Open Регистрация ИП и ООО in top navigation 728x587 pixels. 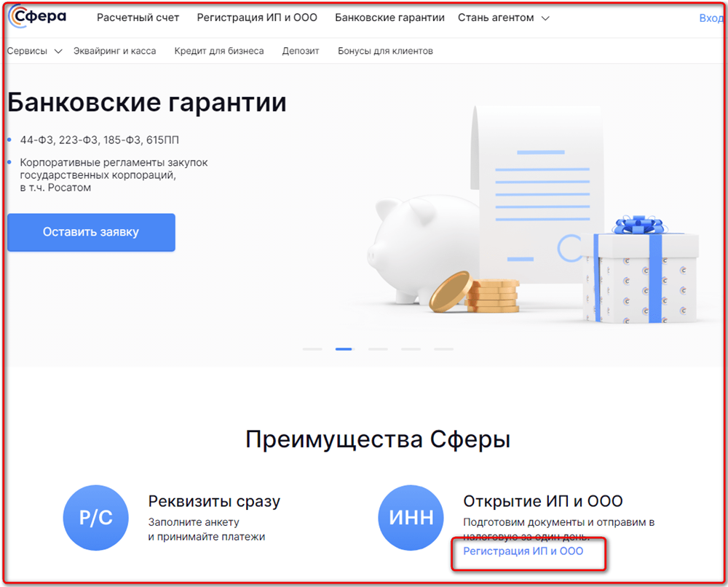tap(257, 17)
